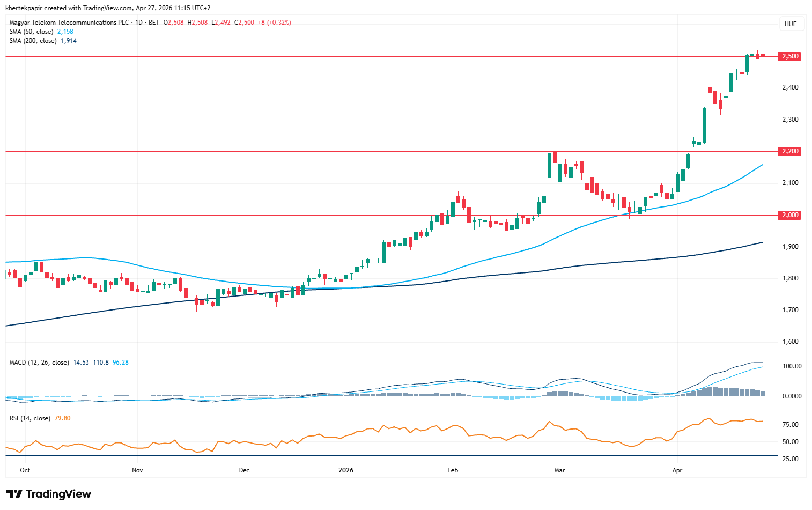812x510 pixels.
Task: Click the 1,600 price axis label
Action: point(790,342)
